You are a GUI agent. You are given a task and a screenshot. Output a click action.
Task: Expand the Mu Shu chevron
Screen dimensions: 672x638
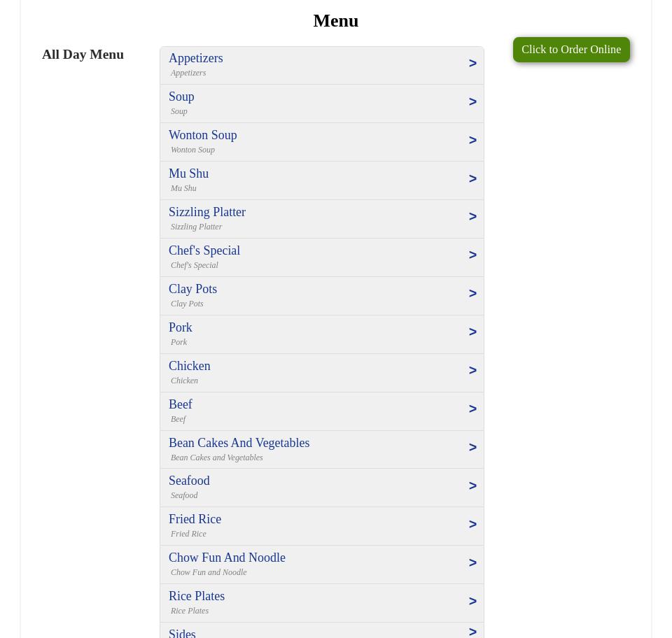[x=472, y=179]
